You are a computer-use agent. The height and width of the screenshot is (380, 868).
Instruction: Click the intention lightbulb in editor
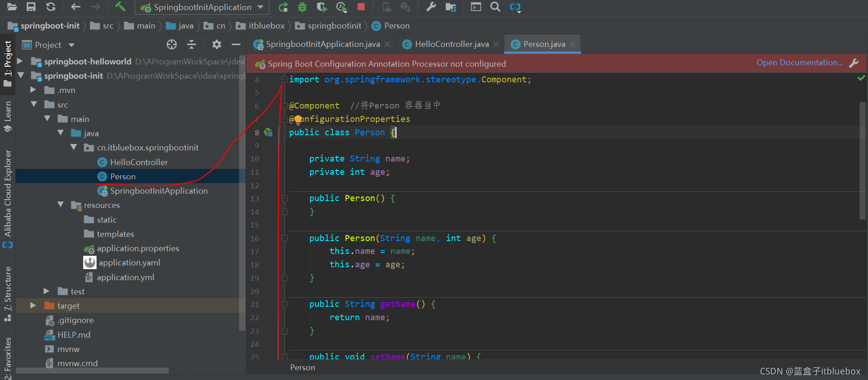click(x=298, y=120)
